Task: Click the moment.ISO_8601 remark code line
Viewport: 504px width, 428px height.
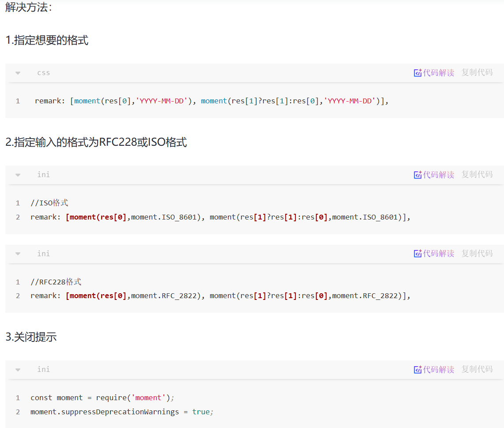Action: click(220, 217)
